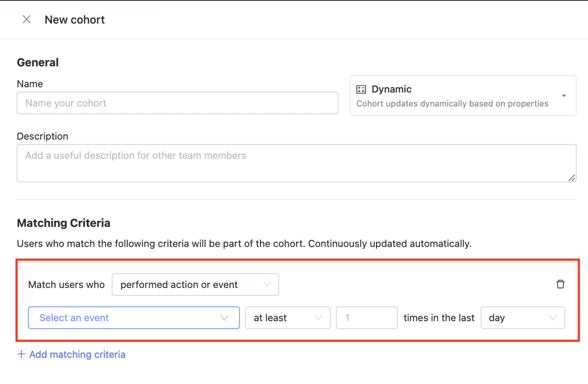Viewport: 588px width, 384px height.
Task: Click the times count field showing 1
Action: pos(366,318)
